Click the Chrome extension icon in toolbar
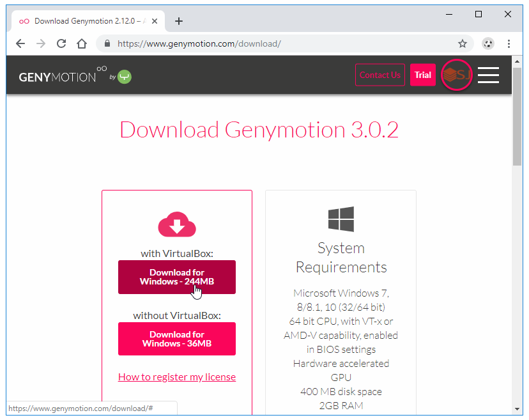529x420 pixels. coord(487,43)
